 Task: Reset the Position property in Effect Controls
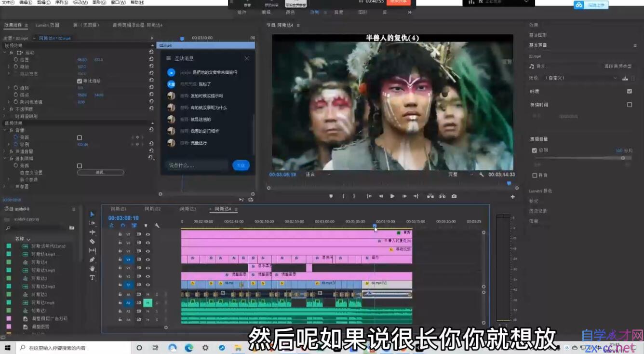pyautogui.click(x=151, y=59)
